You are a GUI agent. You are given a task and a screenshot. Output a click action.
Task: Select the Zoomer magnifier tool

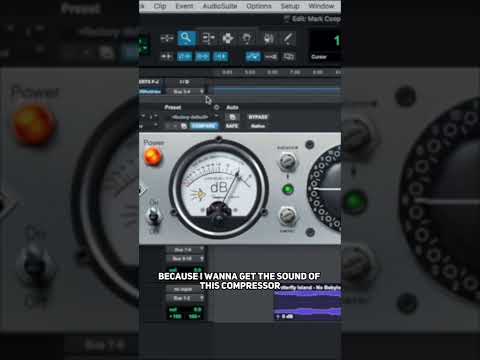pyautogui.click(x=186, y=38)
